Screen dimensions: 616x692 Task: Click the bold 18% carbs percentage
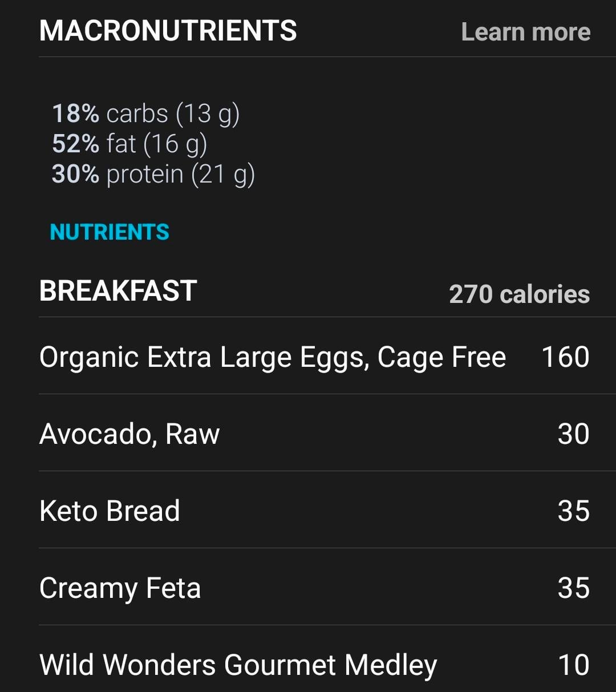pyautogui.click(x=75, y=114)
